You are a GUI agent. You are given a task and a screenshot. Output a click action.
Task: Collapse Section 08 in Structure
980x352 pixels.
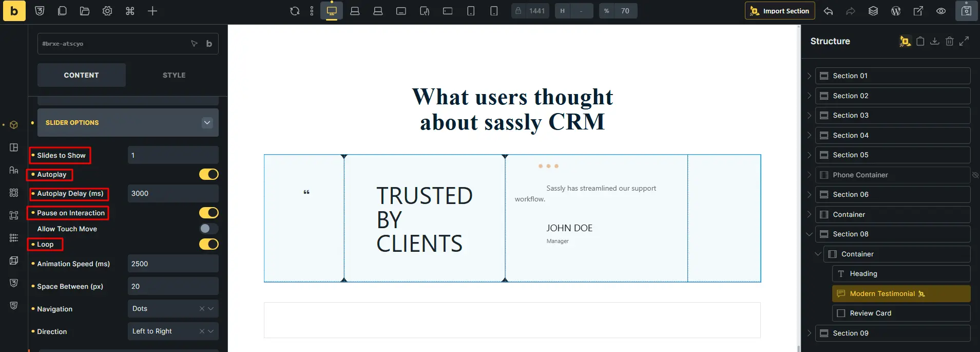(809, 234)
